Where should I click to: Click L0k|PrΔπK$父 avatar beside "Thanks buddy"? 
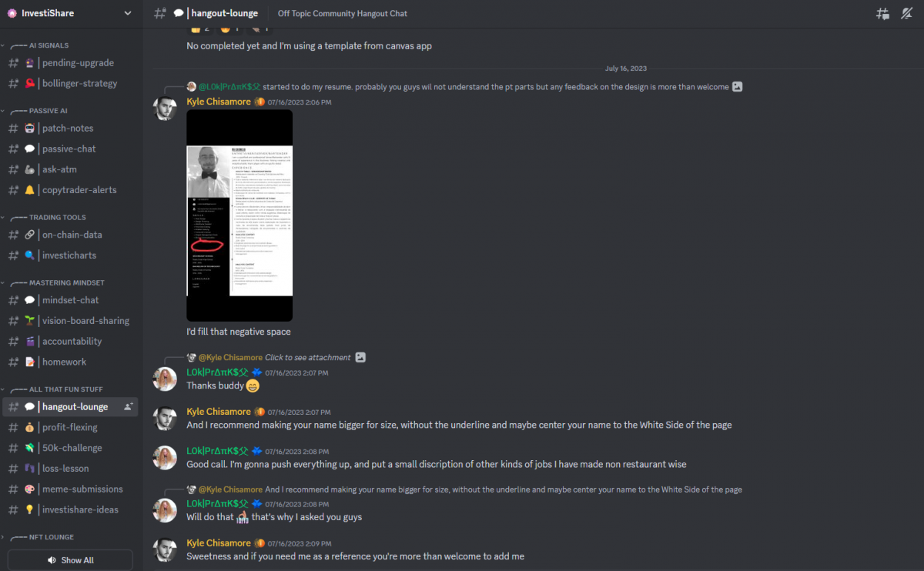[x=166, y=379]
